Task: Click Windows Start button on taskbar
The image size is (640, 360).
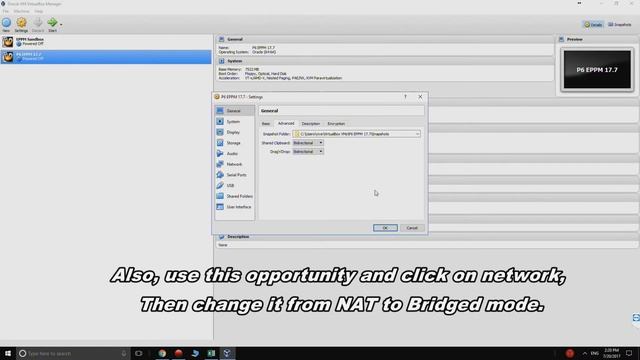Action: (8, 353)
